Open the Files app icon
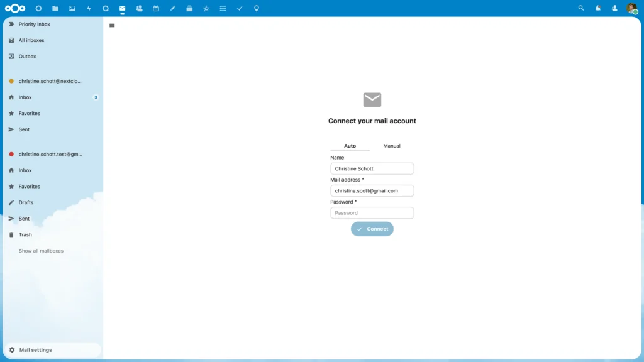The width and height of the screenshot is (644, 362). pyautogui.click(x=55, y=8)
